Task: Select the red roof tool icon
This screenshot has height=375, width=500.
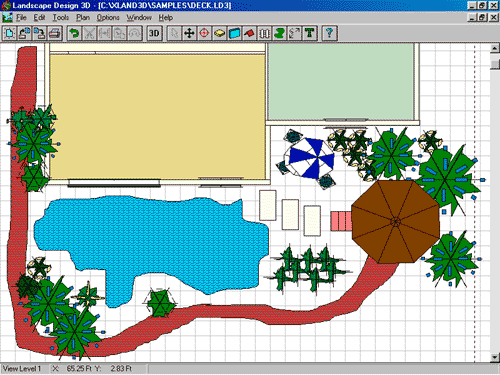Action: (249, 33)
